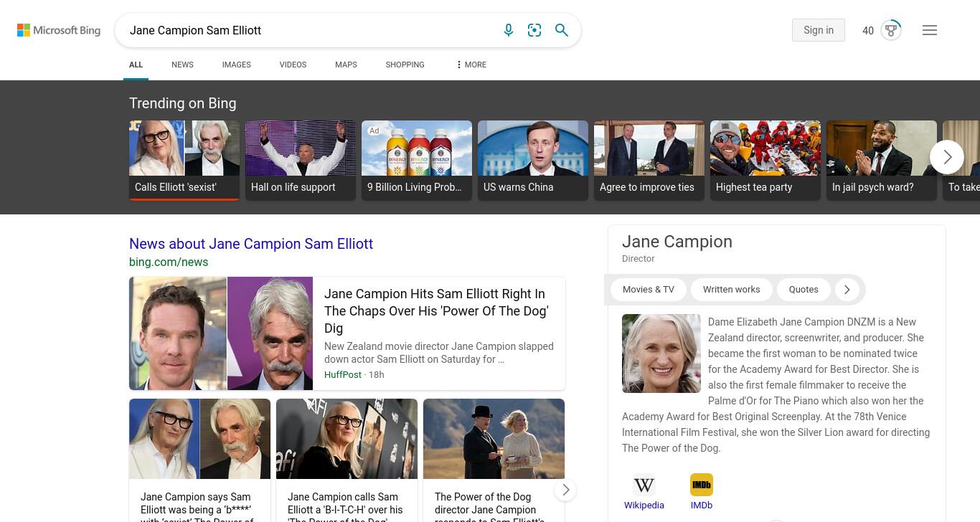Open News about Jane Campion Sam Elliott

[x=251, y=244]
